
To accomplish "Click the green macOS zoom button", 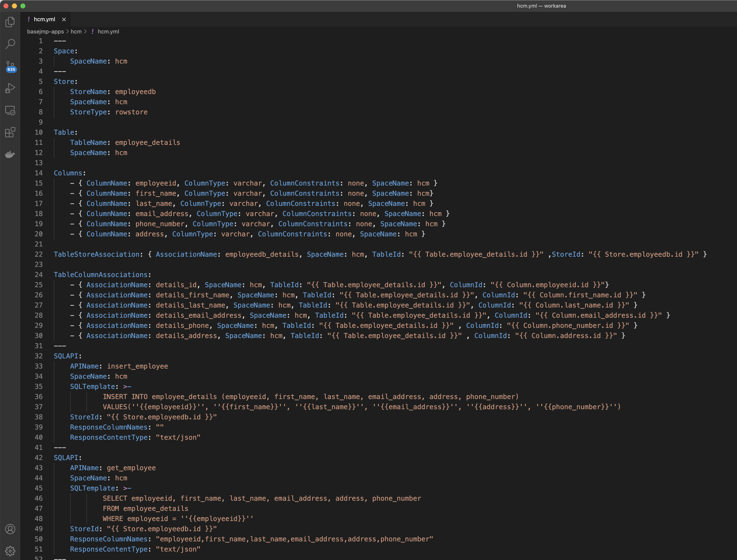I will (23, 6).
